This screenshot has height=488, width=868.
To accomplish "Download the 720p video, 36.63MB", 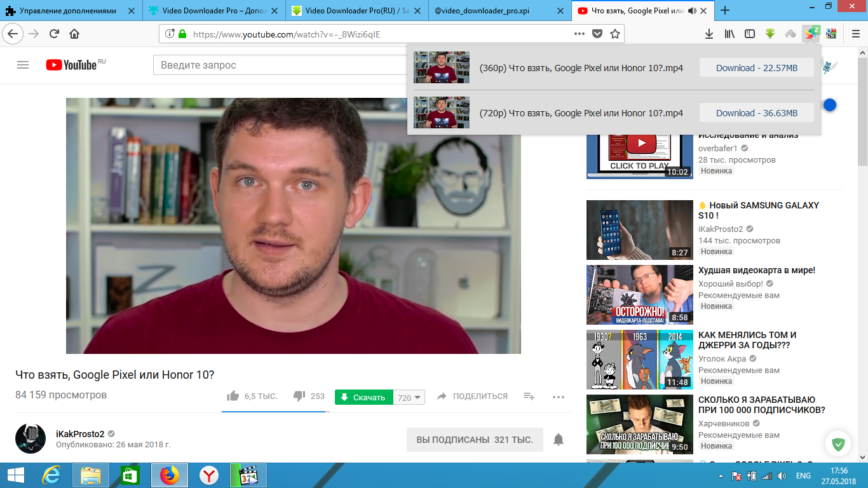I will click(757, 113).
